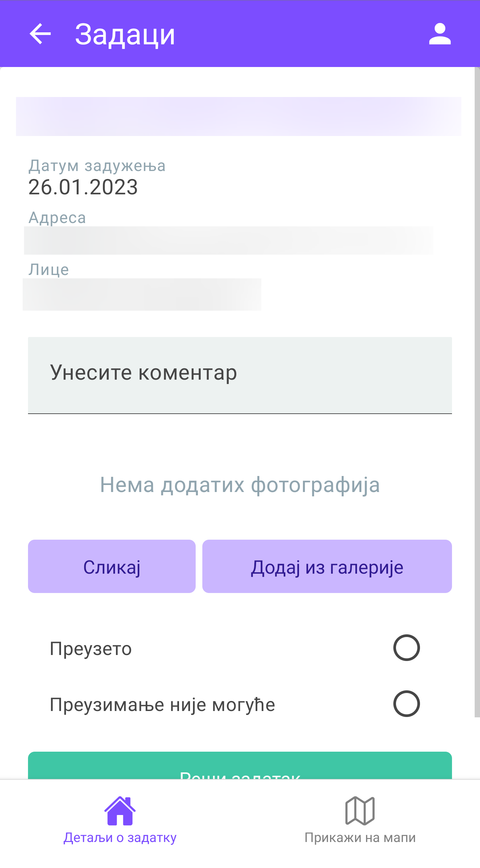Click the blurred field under Лице
The width and height of the screenshot is (480, 868).
tap(142, 295)
